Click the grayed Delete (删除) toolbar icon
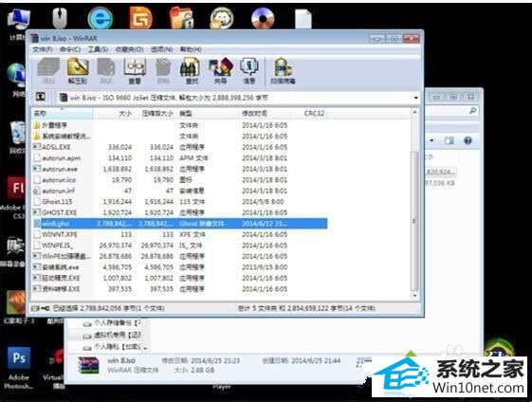The height and width of the screenshot is (402, 532). coord(163,70)
